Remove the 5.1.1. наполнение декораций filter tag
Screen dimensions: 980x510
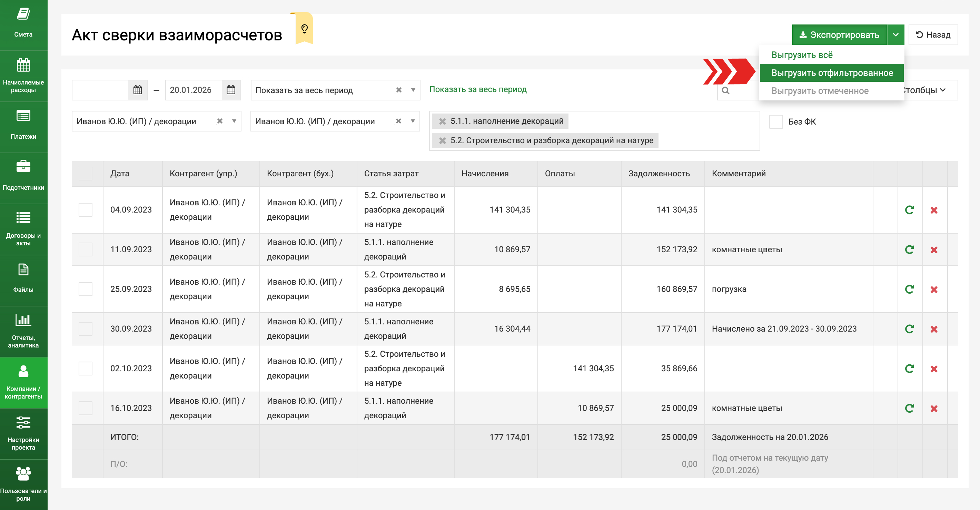point(443,121)
